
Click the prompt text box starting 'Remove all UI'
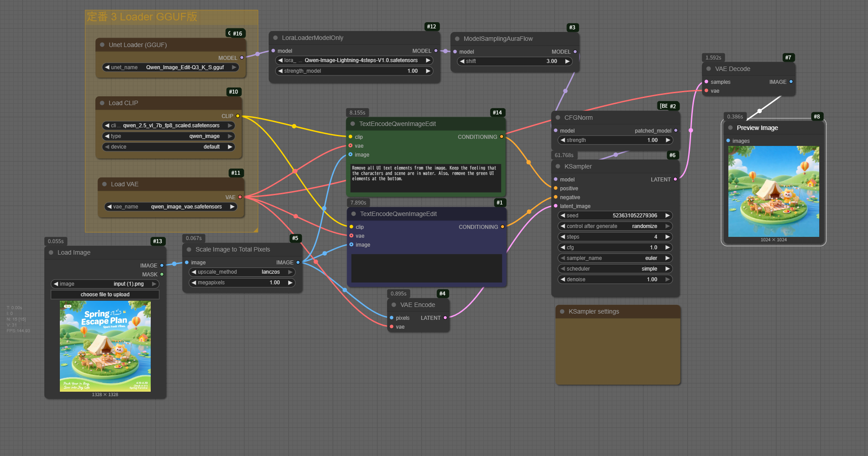point(426,178)
